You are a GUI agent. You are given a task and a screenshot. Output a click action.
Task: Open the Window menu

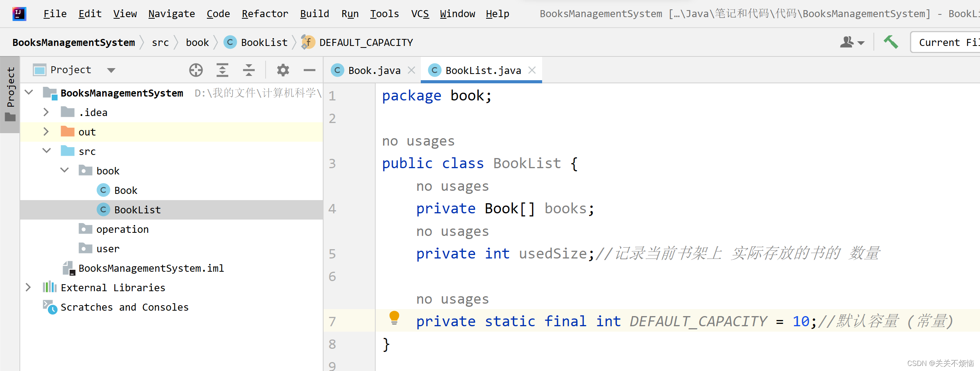(457, 14)
